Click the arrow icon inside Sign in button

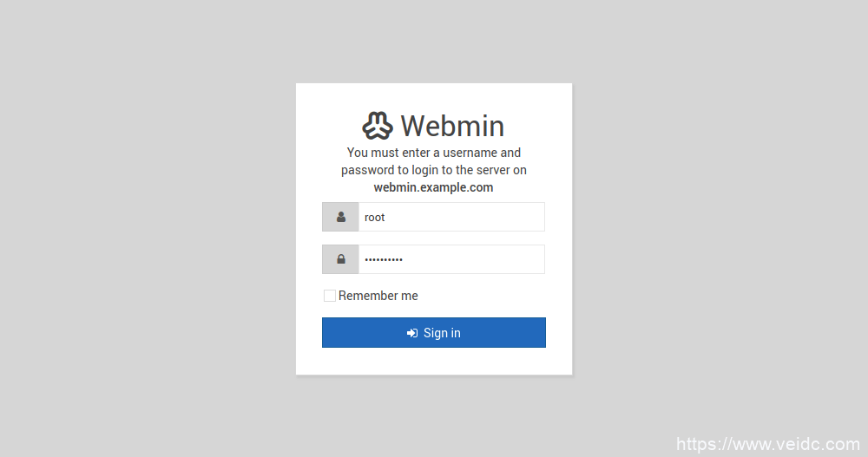pyautogui.click(x=412, y=333)
